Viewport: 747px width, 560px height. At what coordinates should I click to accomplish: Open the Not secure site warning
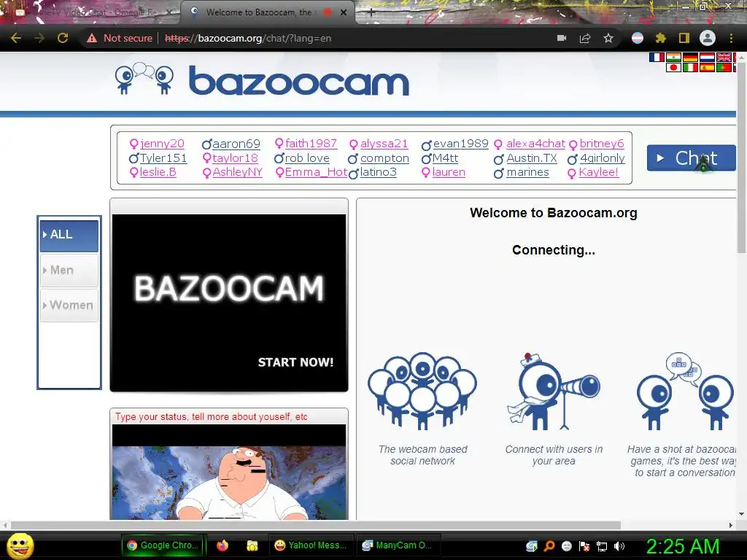[120, 38]
